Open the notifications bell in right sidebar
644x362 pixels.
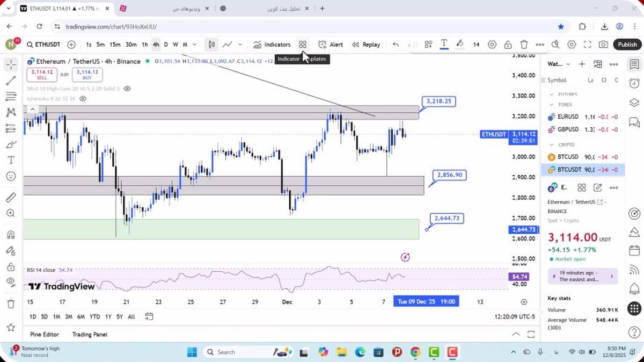pyautogui.click(x=634, y=289)
